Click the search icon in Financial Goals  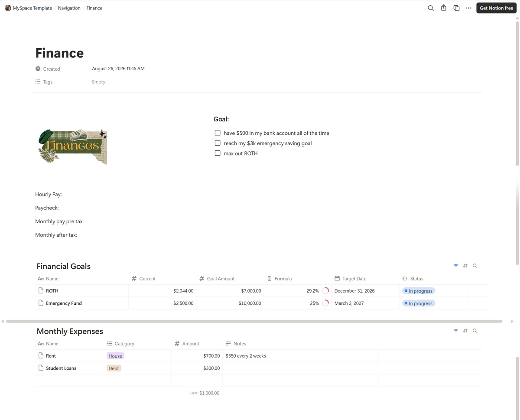click(475, 266)
